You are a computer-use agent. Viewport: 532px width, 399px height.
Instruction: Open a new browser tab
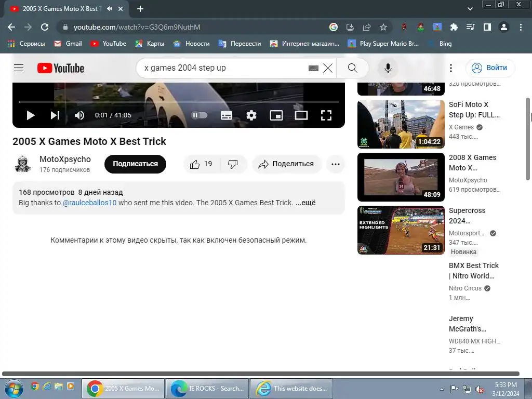pos(140,9)
